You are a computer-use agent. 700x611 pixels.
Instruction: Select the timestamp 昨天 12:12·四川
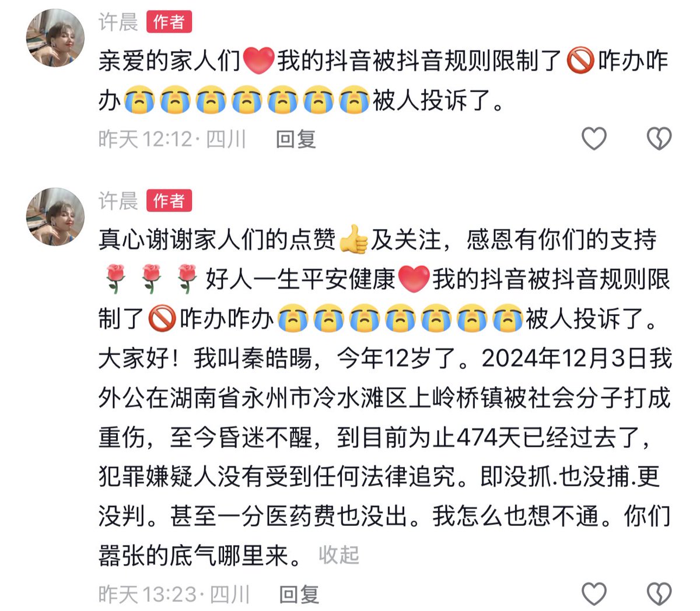172,139
